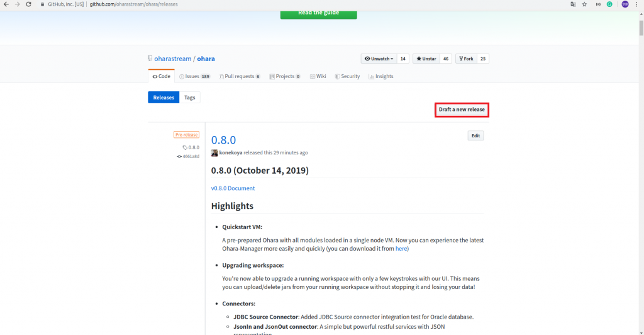Click the browser forward arrow

pos(17,4)
